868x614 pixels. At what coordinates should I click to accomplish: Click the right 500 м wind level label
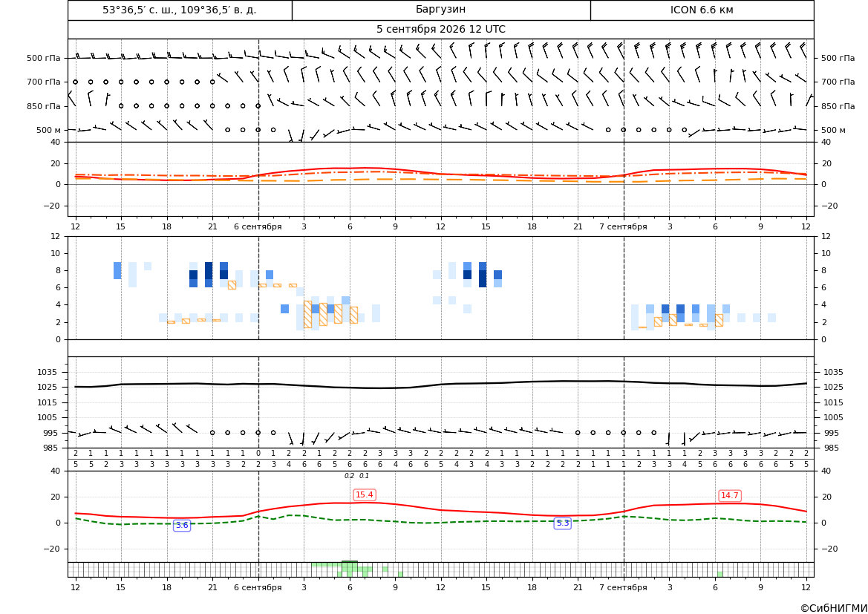[x=833, y=130]
